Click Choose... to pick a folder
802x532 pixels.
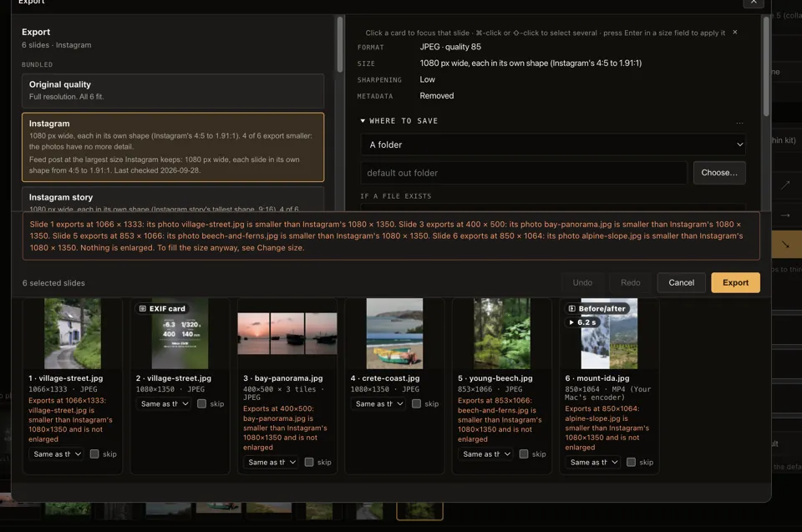coord(719,173)
